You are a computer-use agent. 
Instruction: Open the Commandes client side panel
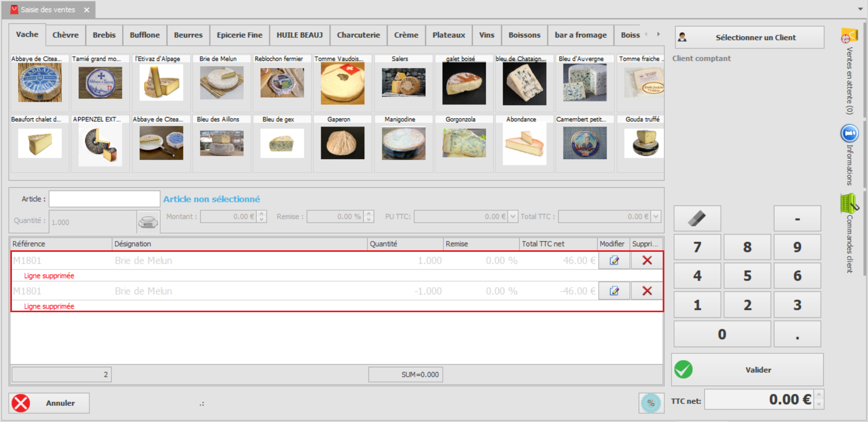click(849, 233)
